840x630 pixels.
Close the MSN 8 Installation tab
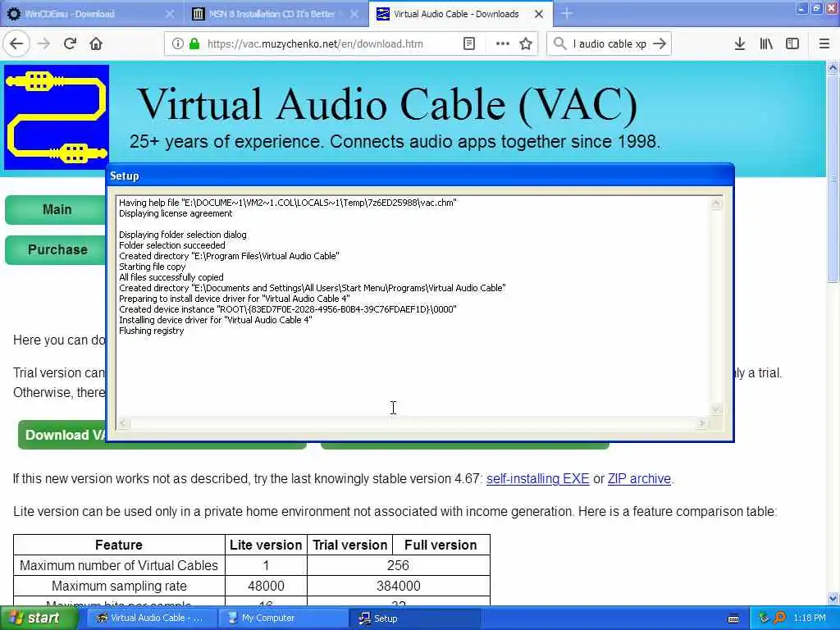tap(354, 14)
